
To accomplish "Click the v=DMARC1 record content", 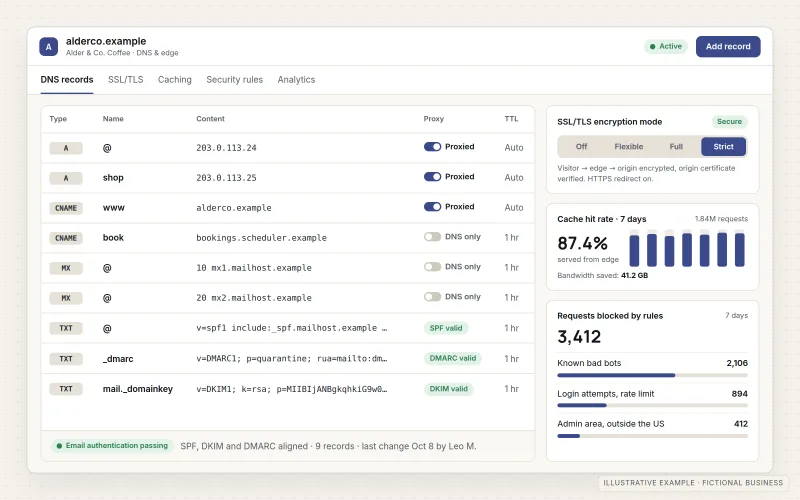I will pyautogui.click(x=291, y=359).
